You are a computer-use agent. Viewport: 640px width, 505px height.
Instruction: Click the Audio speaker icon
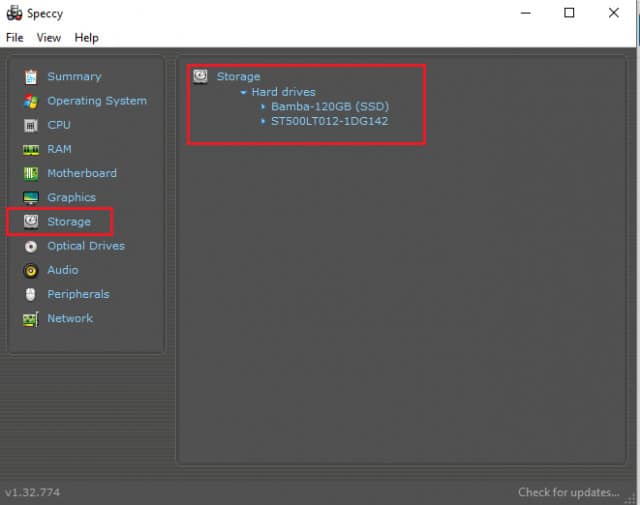click(x=30, y=270)
